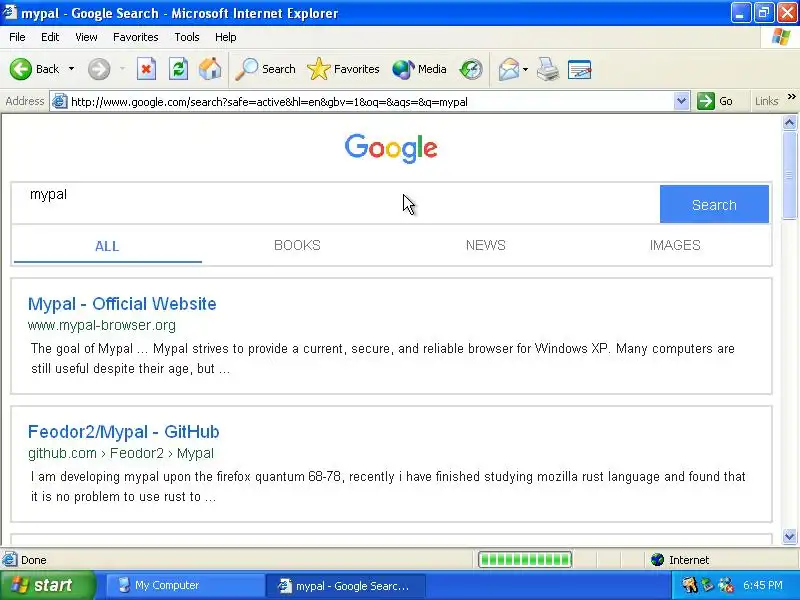Click the first system tray icon
This screenshot has width=800, height=600.
[690, 585]
